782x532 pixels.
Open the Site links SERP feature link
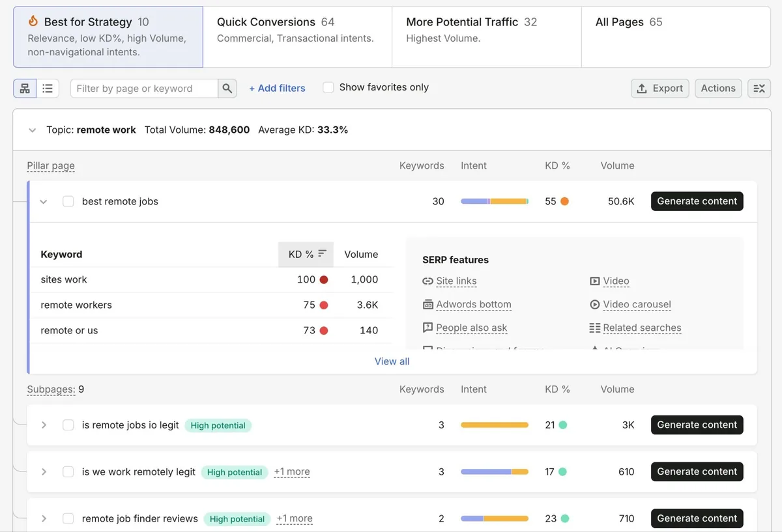(x=456, y=281)
